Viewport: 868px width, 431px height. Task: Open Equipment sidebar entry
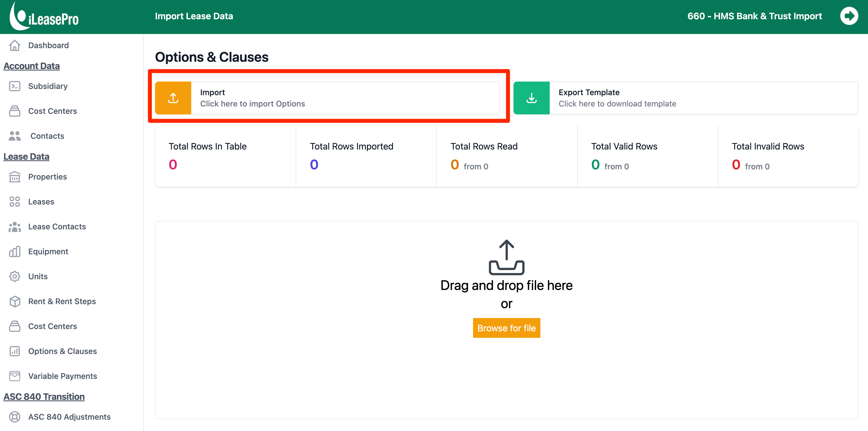point(48,251)
